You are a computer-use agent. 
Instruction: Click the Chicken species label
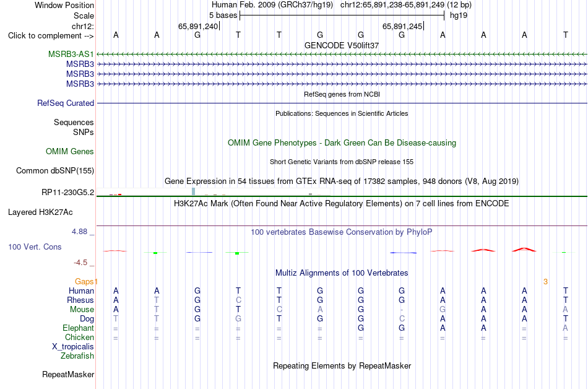(79, 337)
